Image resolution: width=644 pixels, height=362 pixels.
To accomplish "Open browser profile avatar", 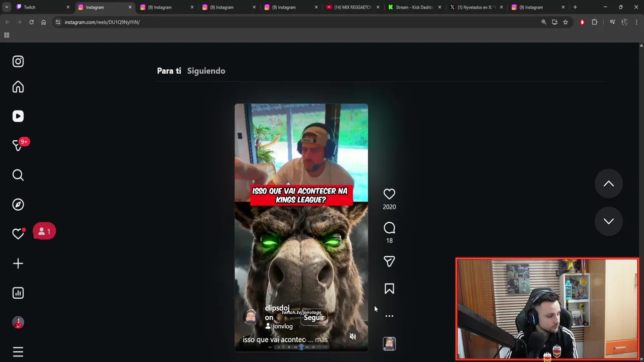I will (x=624, y=22).
